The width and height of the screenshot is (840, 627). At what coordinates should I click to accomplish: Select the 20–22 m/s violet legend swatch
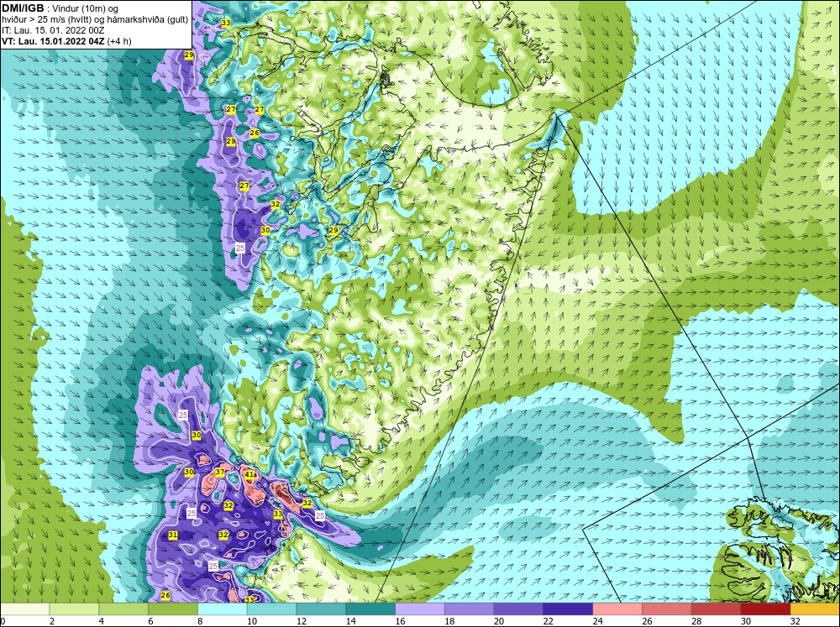(x=518, y=609)
